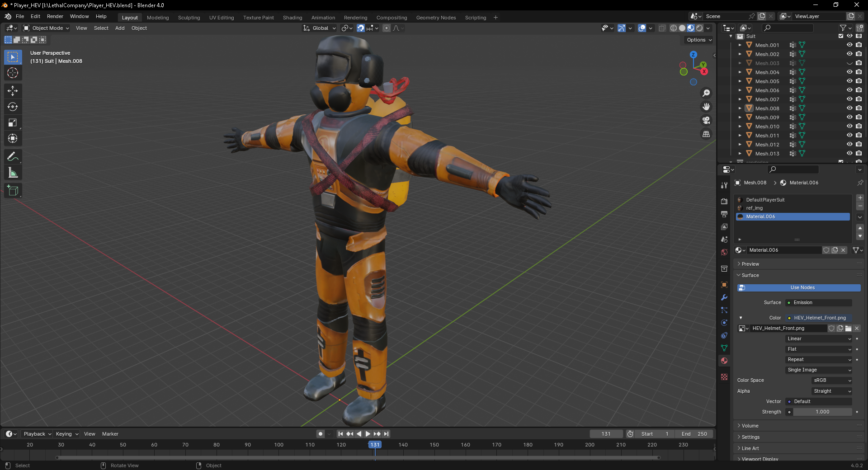This screenshot has width=868, height=470.
Task: Toggle auto keying record button
Action: pos(321,434)
